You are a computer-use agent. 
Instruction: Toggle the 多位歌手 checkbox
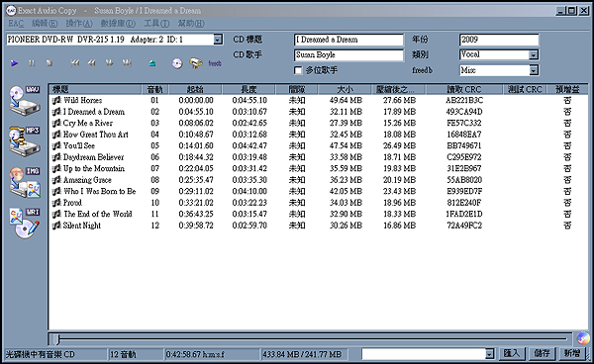[298, 70]
